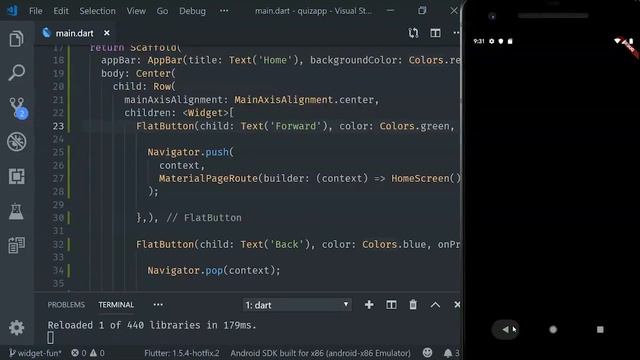The height and width of the screenshot is (360, 640).
Task: Tap the emulator Back navigation button
Action: click(x=506, y=329)
